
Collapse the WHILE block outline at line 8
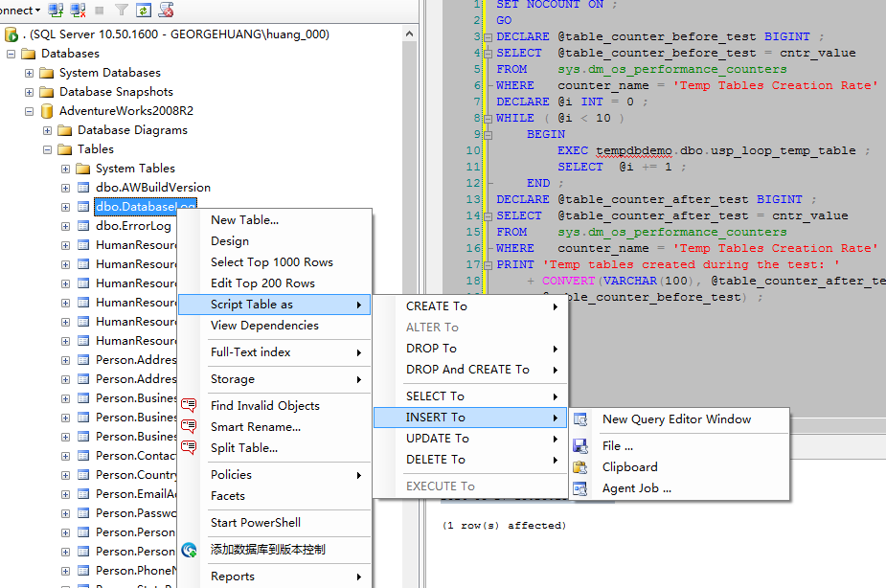click(488, 119)
